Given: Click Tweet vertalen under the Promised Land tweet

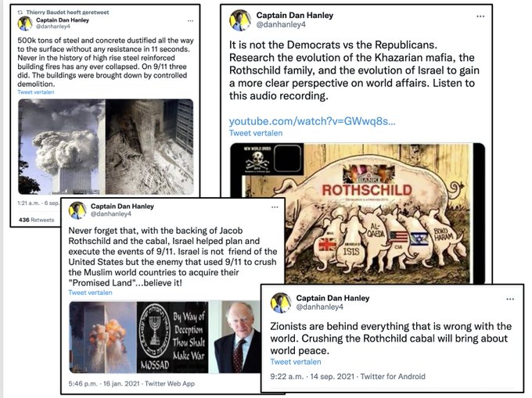Looking at the screenshot, I should coord(90,292).
